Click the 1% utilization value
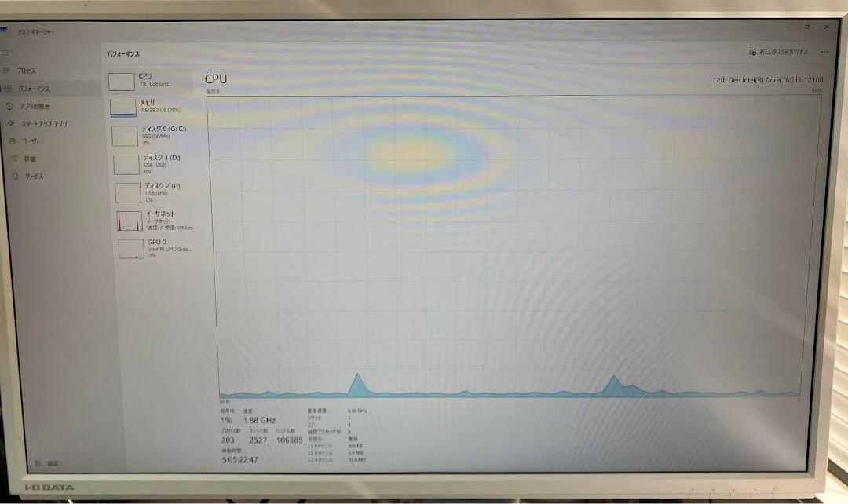Screen dimensions: 848x504 [x=225, y=420]
